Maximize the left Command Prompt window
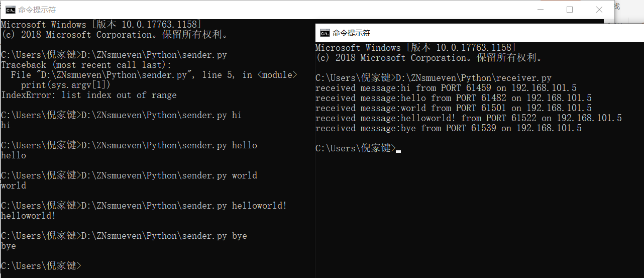 [570, 10]
